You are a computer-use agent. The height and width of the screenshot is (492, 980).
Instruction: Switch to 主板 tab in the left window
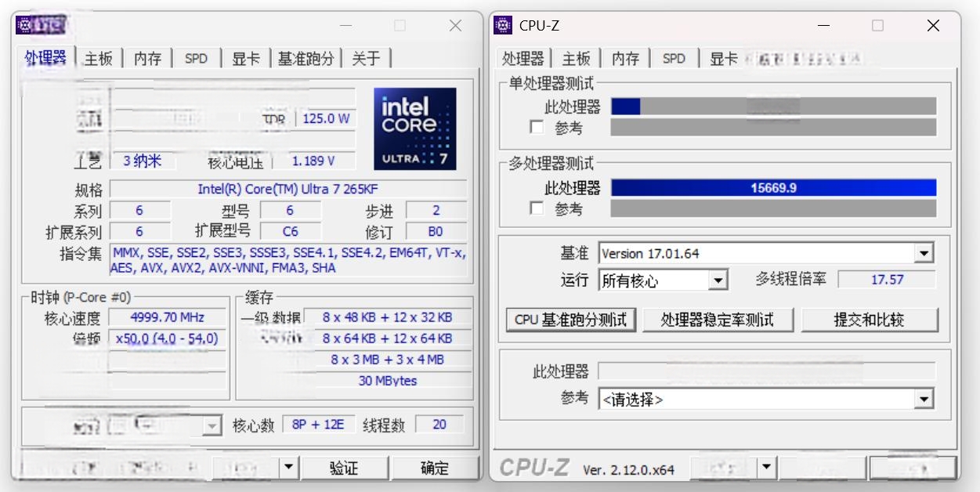click(x=99, y=59)
